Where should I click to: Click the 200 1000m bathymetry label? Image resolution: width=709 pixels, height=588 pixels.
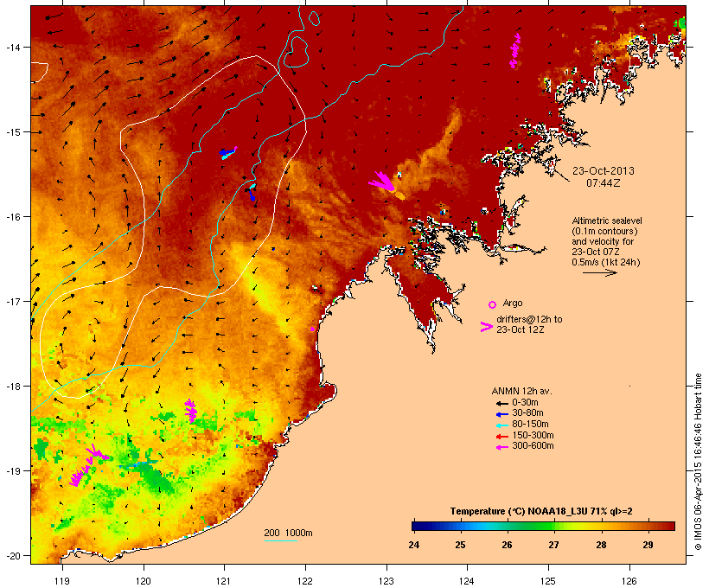coord(288,533)
